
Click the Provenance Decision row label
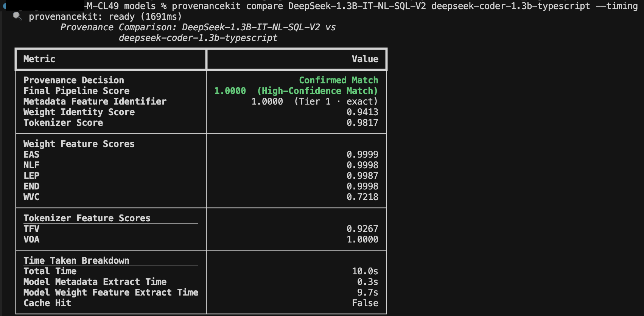[x=74, y=80]
